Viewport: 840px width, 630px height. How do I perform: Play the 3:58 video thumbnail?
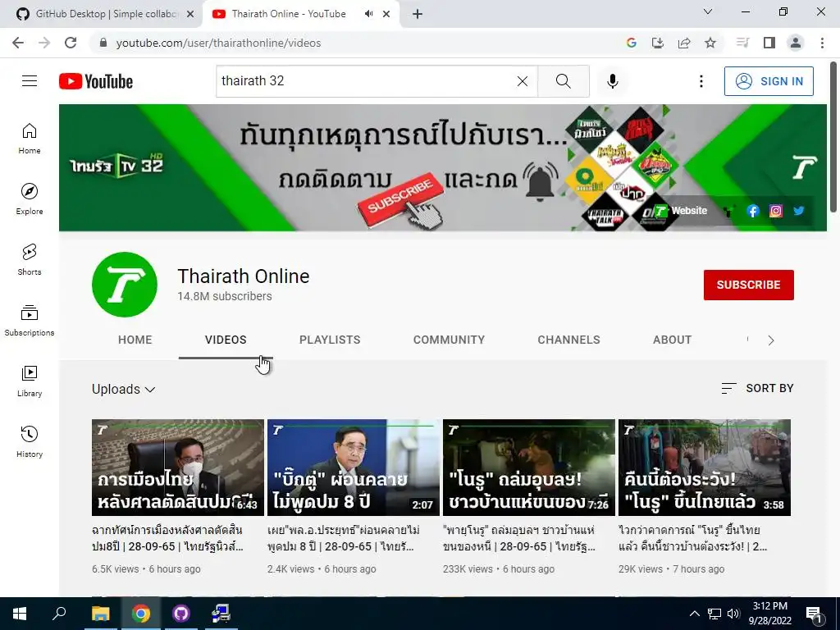(705, 468)
